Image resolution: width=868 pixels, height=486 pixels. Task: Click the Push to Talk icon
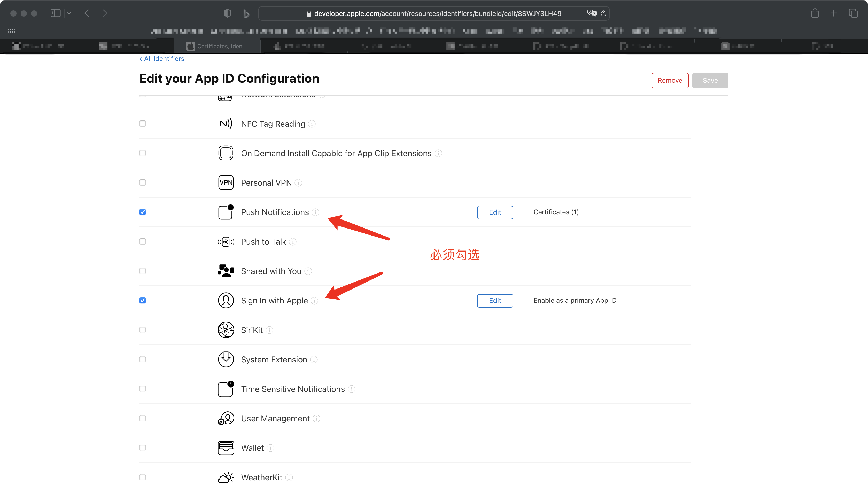[x=226, y=241]
